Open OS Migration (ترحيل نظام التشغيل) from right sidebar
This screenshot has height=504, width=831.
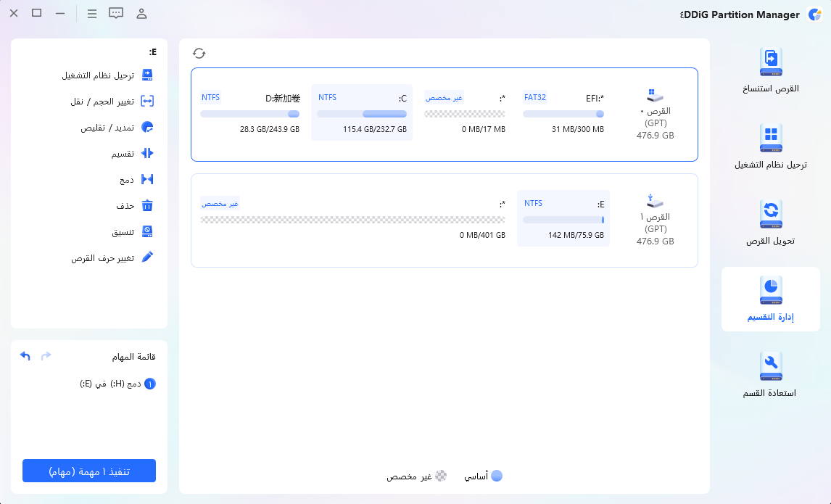(771, 146)
